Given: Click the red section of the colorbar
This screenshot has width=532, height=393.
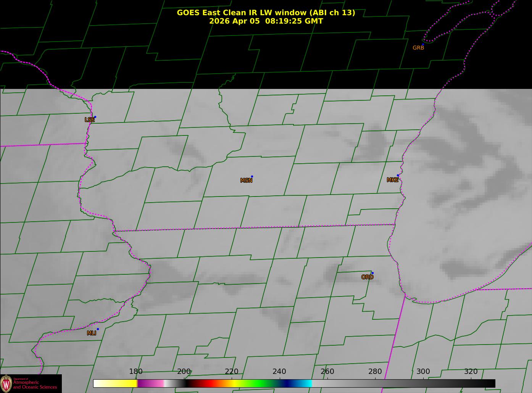Looking at the screenshot, I should point(206,383).
